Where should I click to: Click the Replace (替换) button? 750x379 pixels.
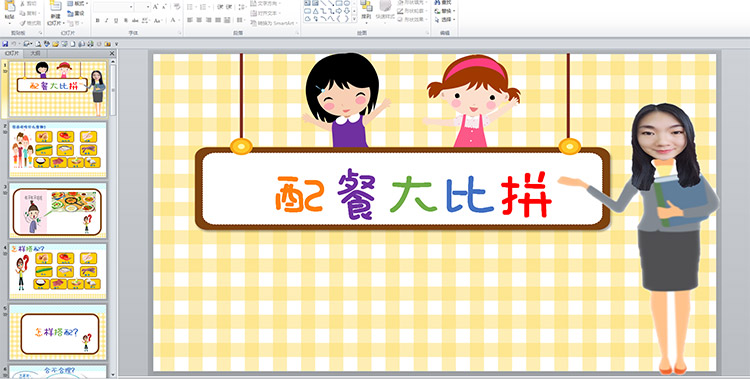[x=445, y=11]
